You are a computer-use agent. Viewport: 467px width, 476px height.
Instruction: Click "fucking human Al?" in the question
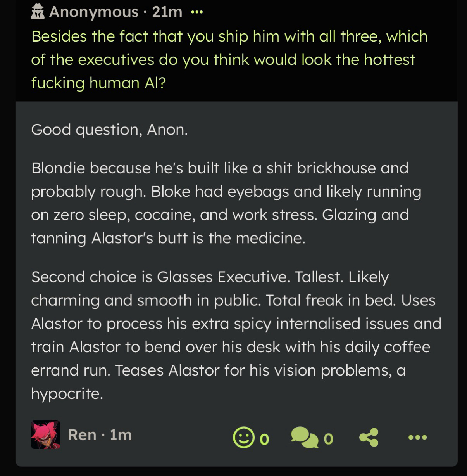pos(98,83)
